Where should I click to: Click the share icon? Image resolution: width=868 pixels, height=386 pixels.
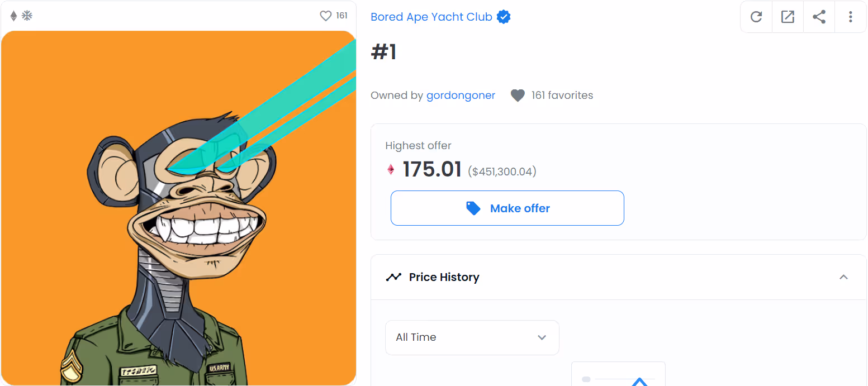(x=819, y=17)
